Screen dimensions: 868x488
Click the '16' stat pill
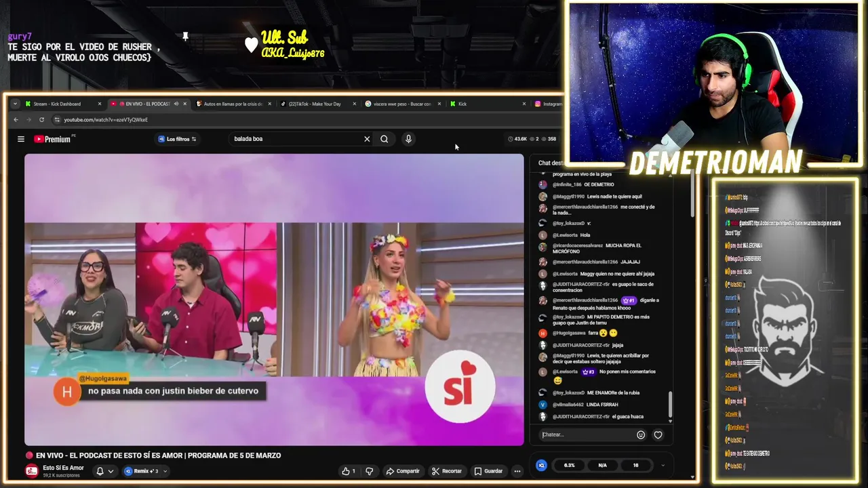(x=635, y=465)
